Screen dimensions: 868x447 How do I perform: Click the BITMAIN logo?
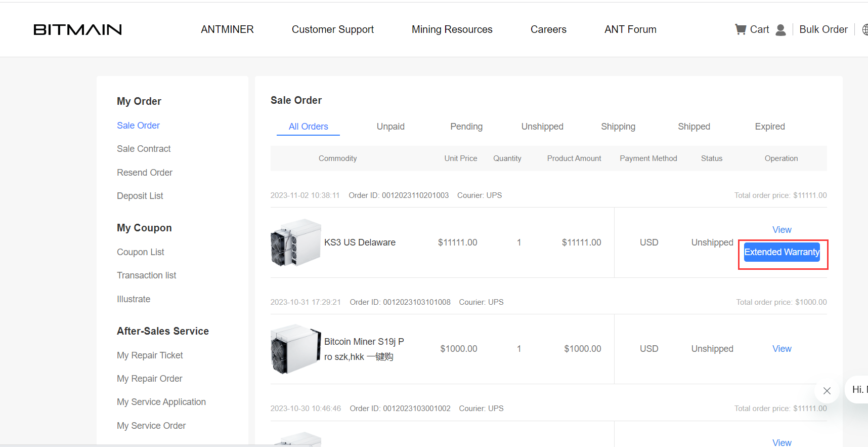click(x=77, y=30)
